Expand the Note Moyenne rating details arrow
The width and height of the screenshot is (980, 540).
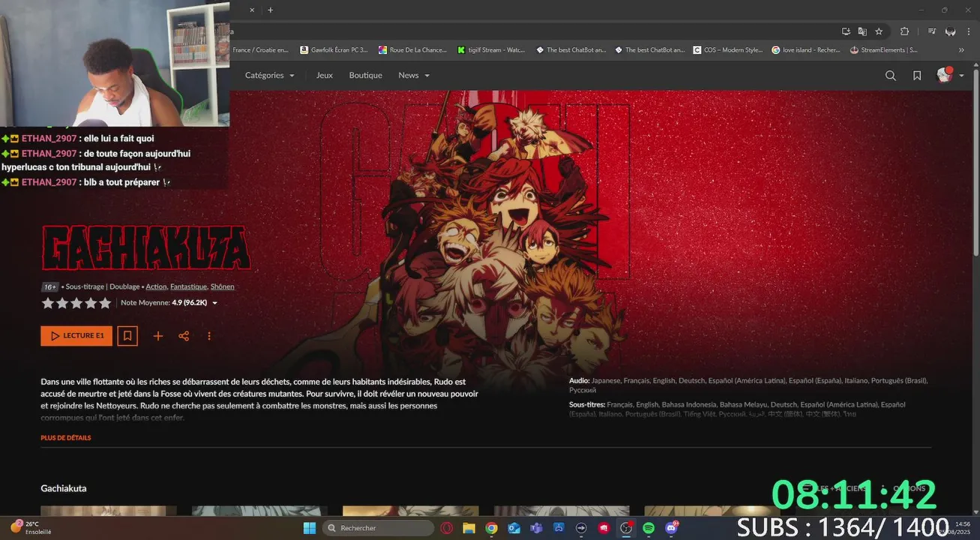click(215, 303)
